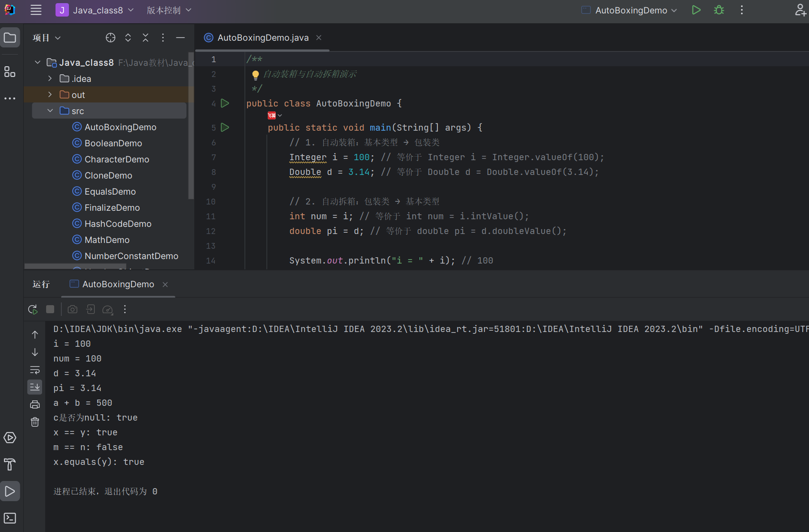Toggle the Project tool window folder icon
809x532 pixels.
pyautogui.click(x=10, y=38)
